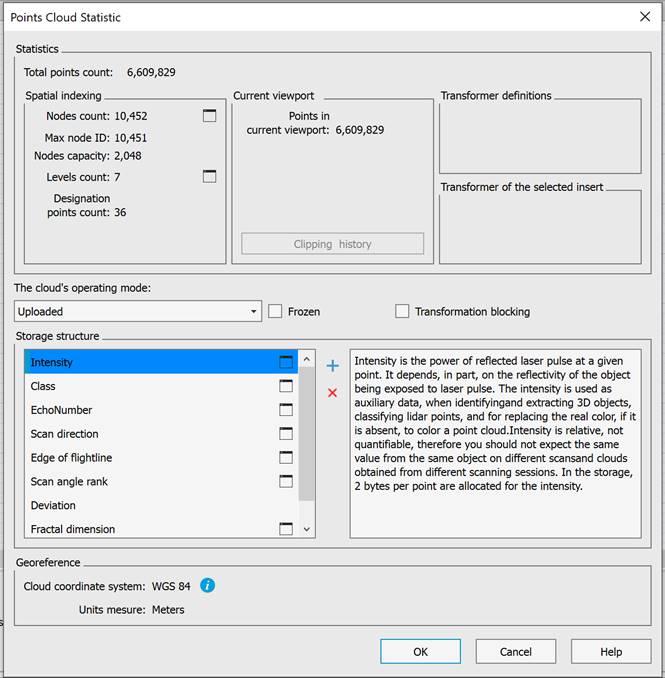Click the table icon beside Levels count
The width and height of the screenshot is (665, 678).
(x=209, y=177)
